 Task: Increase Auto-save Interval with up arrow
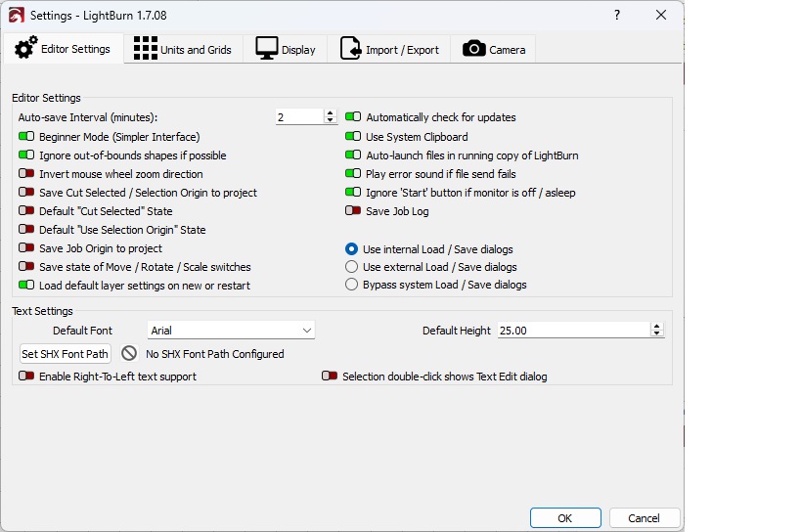330,113
